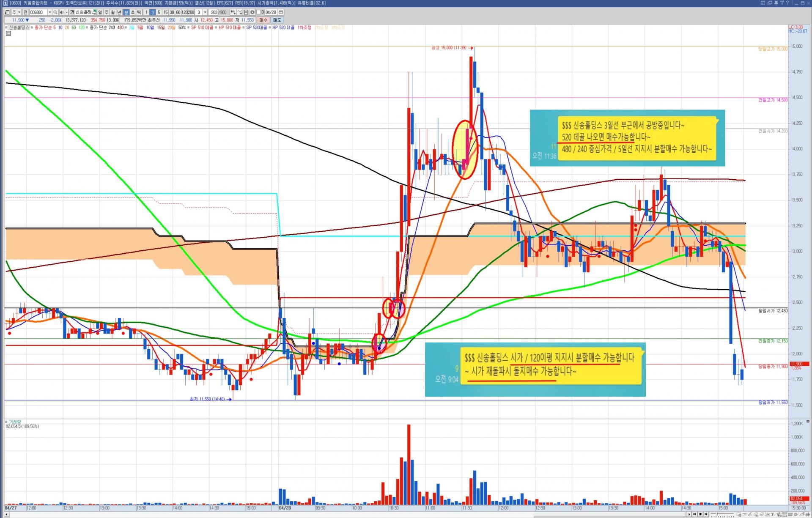
Task: Adjust the zoom slider in bottom bar
Action: click(x=717, y=514)
